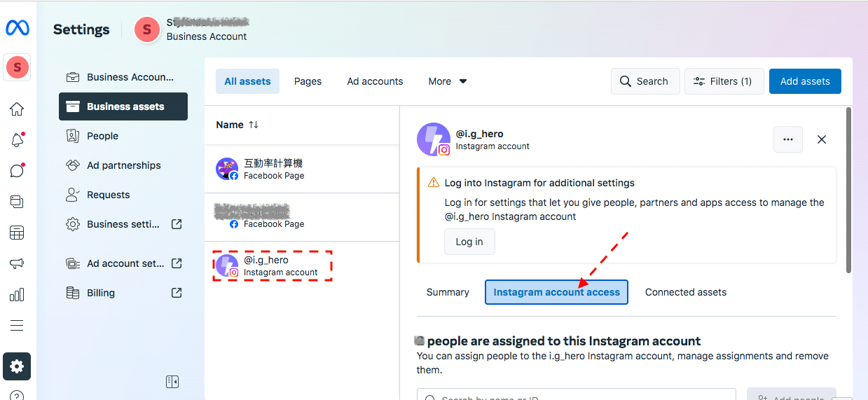Open Requests section
868x400 pixels.
point(123,195)
